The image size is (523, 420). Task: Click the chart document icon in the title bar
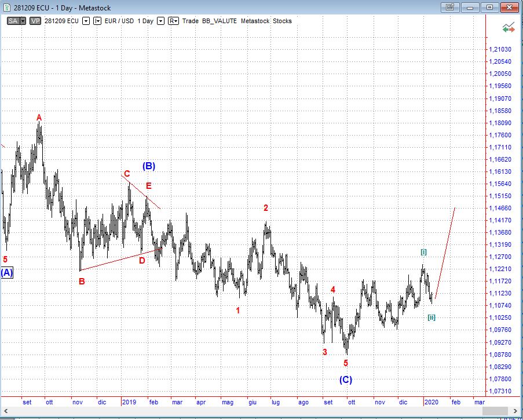[7, 8]
